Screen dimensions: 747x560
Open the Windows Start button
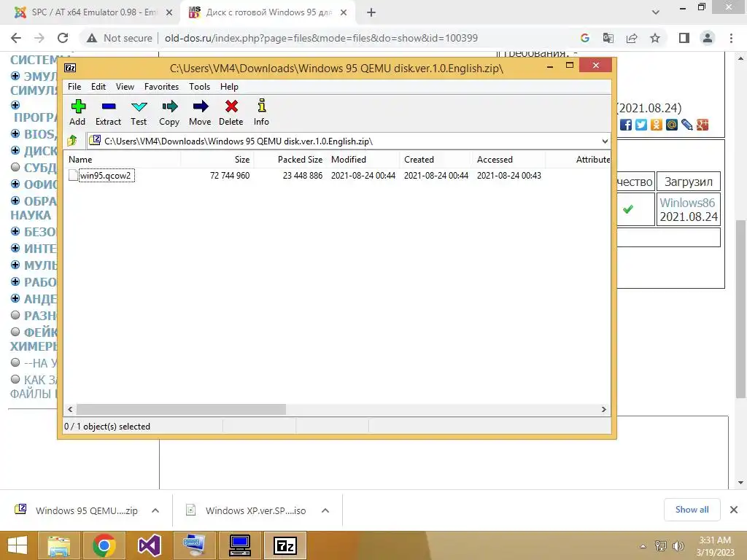pyautogui.click(x=18, y=545)
